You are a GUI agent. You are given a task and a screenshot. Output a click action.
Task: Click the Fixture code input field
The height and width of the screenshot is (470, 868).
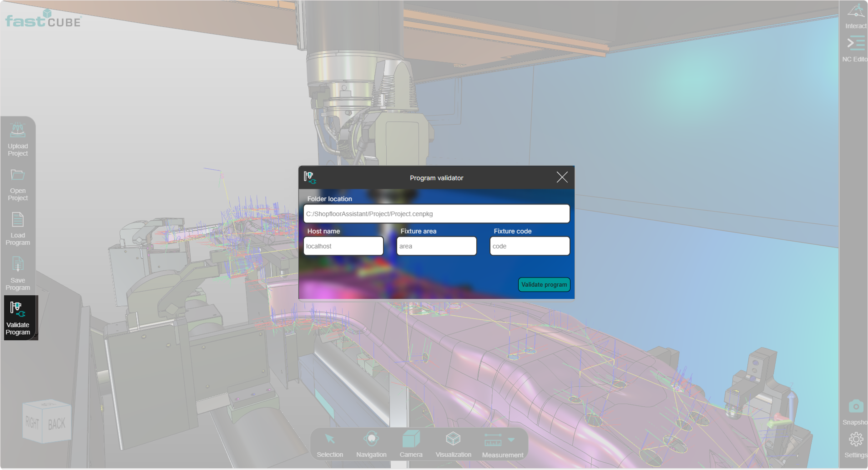pos(529,246)
